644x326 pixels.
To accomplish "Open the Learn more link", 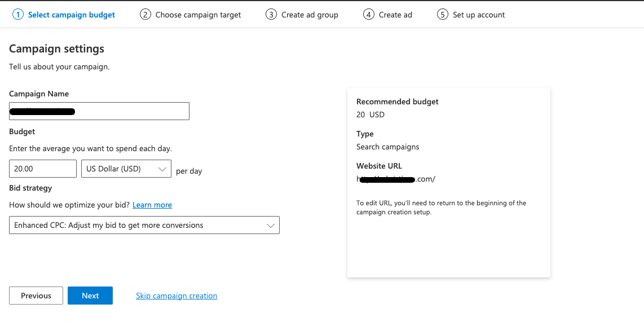I will 152,205.
